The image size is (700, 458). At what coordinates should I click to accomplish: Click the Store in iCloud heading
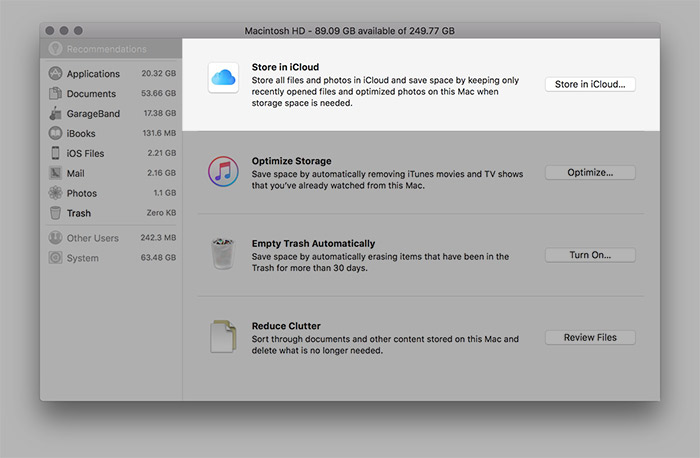point(285,67)
